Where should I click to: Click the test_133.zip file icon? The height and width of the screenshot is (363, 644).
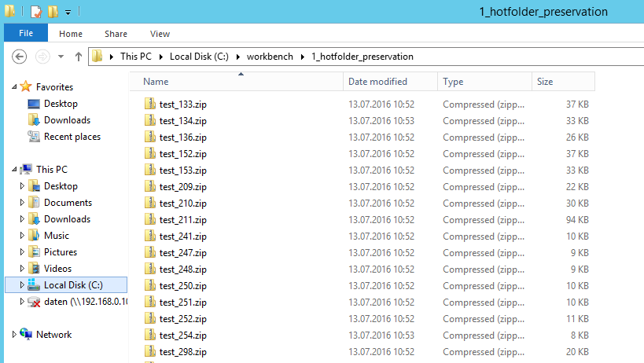(150, 104)
